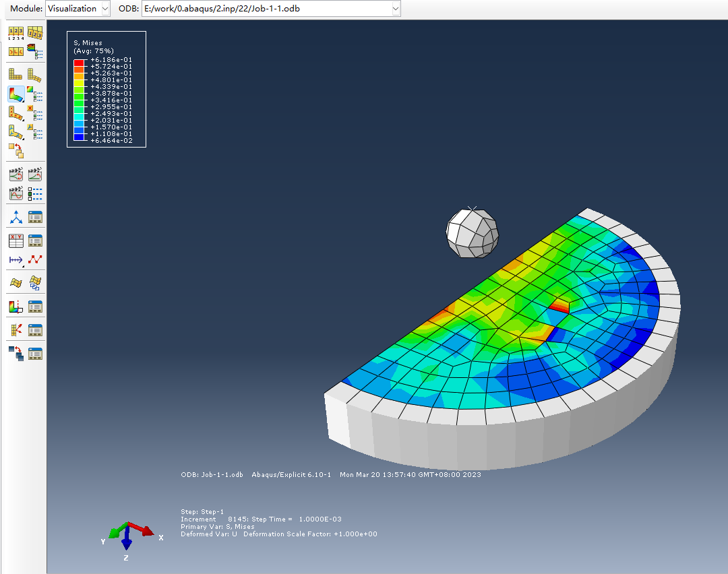Click the Create Coordinate System icon
Image resolution: width=728 pixels, height=574 pixels.
pyautogui.click(x=16, y=217)
